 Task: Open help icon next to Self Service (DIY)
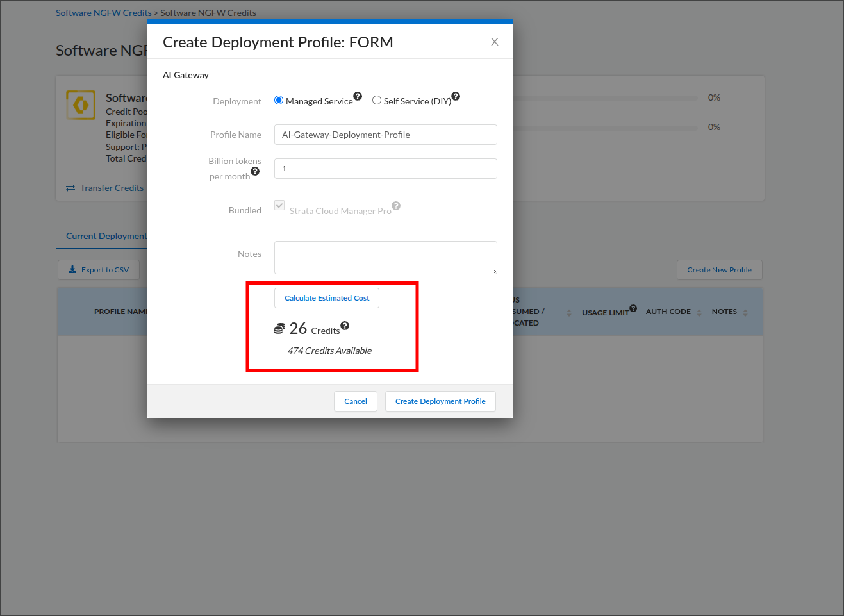pos(456,96)
